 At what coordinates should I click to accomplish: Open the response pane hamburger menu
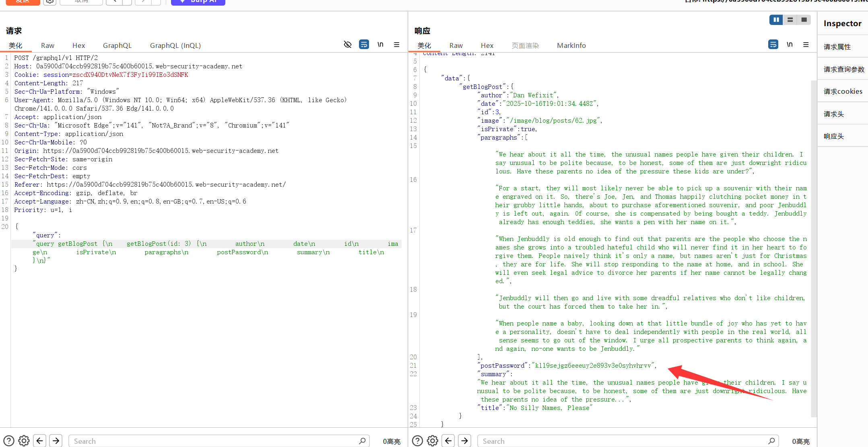(806, 44)
